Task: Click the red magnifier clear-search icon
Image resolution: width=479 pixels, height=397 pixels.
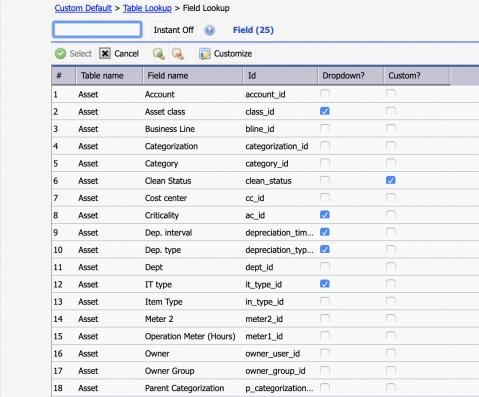Action: point(178,54)
